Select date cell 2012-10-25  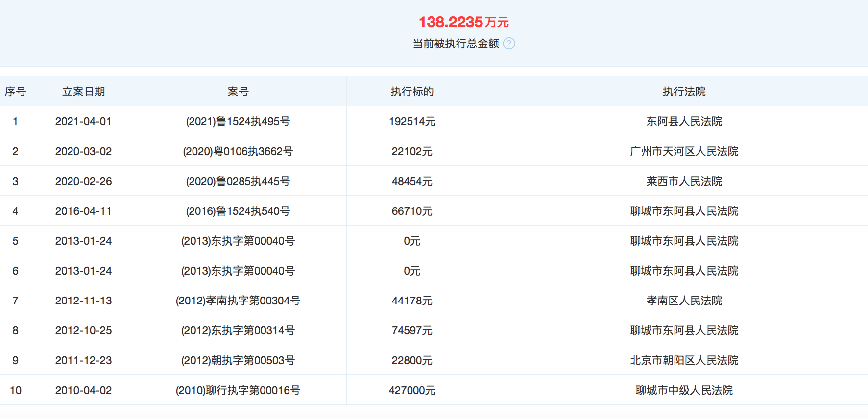click(83, 330)
